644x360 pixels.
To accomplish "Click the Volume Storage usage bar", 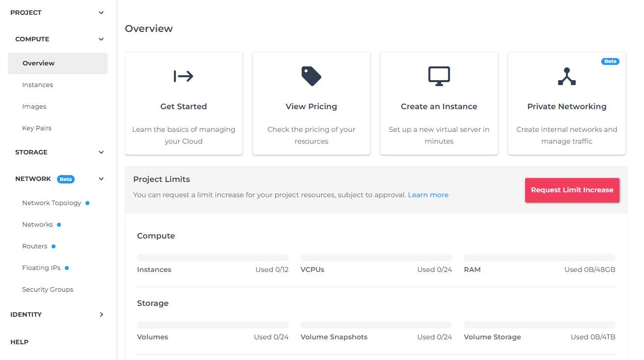I will (539, 325).
